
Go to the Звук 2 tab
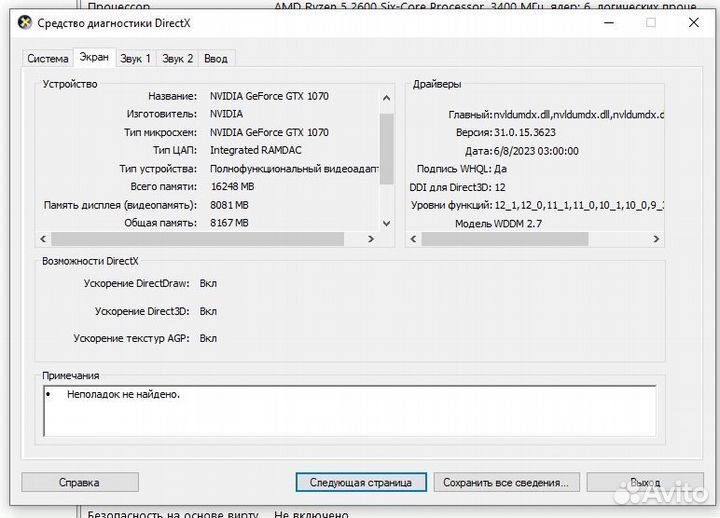pos(178,59)
